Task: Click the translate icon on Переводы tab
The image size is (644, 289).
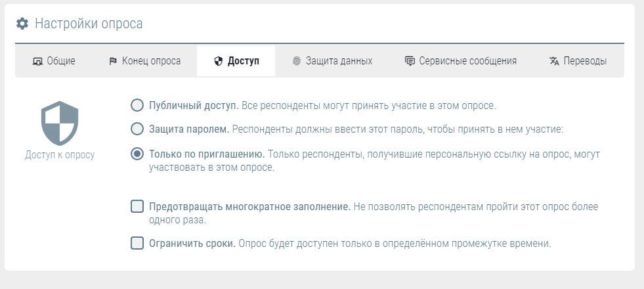Action: 554,62
